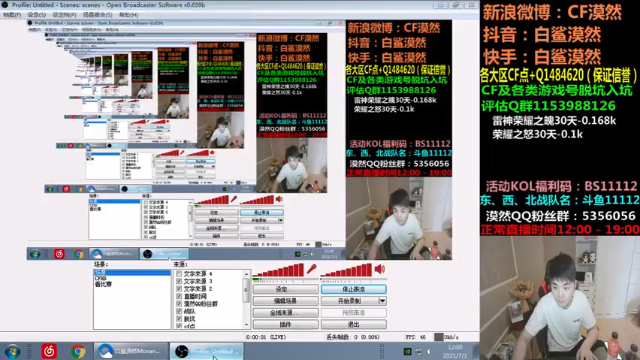Open the 档案(F) menu
The height and width of the screenshot is (360, 640).
(x=12, y=15)
